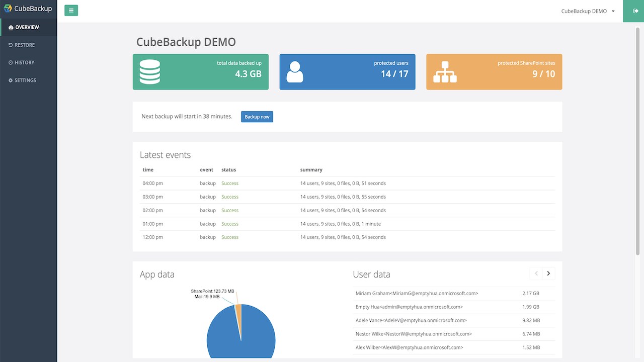644x362 pixels.
Task: Click the CubeBackup DEMO page title
Action: click(186, 42)
